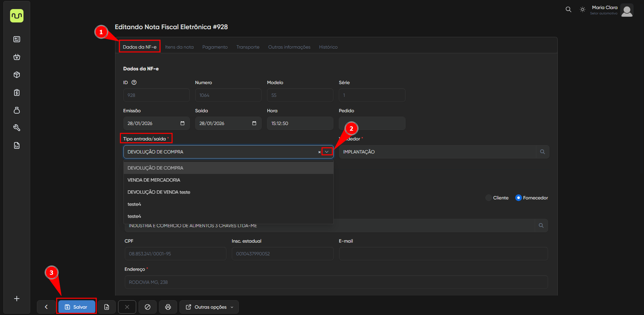The image size is (644, 315).
Task: Switch to the Itens da nota tab
Action: 179,47
